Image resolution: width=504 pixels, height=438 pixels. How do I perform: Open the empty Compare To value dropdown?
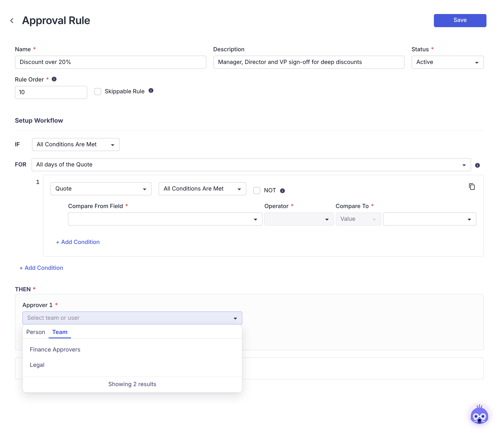point(429,219)
